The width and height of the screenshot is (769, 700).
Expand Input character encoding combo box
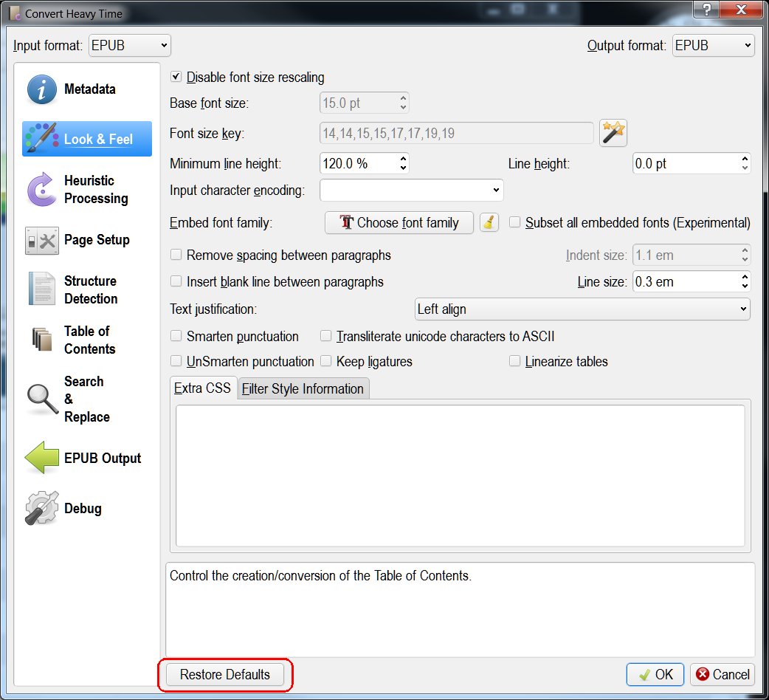pos(412,190)
